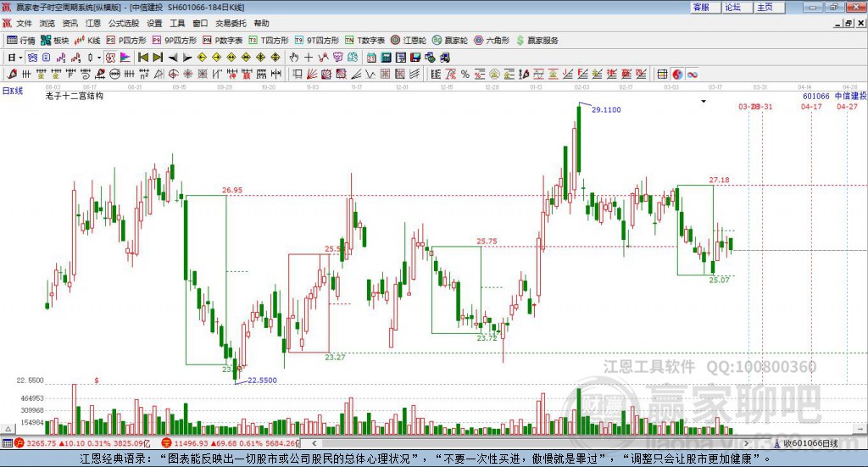
Task: Open the 江恩 menu
Action: click(x=93, y=23)
